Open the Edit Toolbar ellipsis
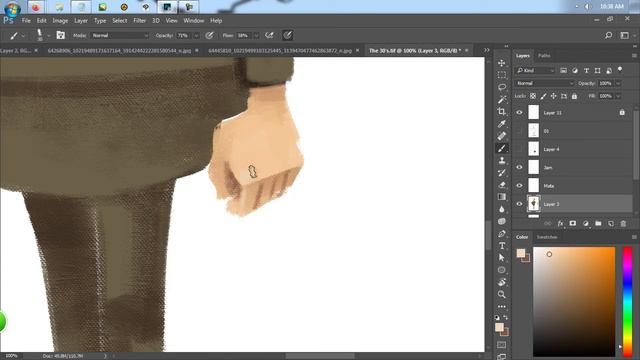Screen dimensions: 640x360 tap(502, 306)
